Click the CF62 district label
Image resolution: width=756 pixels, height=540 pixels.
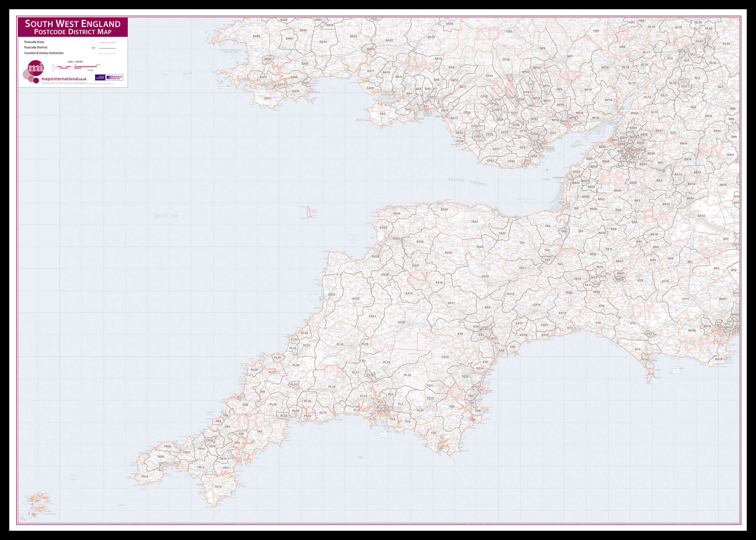tap(511, 161)
